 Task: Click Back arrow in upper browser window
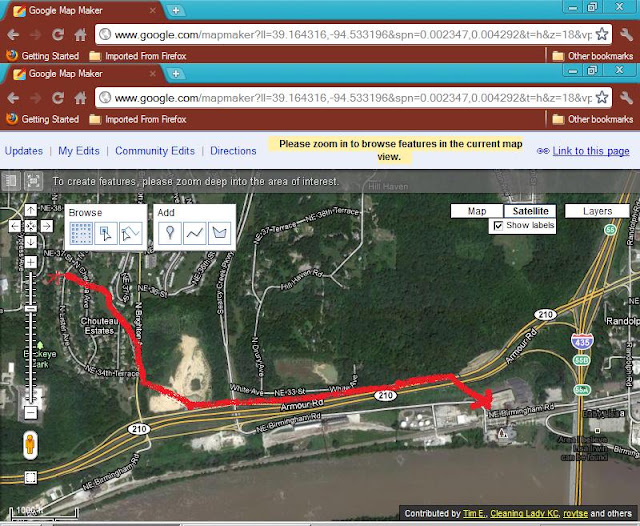coord(13,35)
